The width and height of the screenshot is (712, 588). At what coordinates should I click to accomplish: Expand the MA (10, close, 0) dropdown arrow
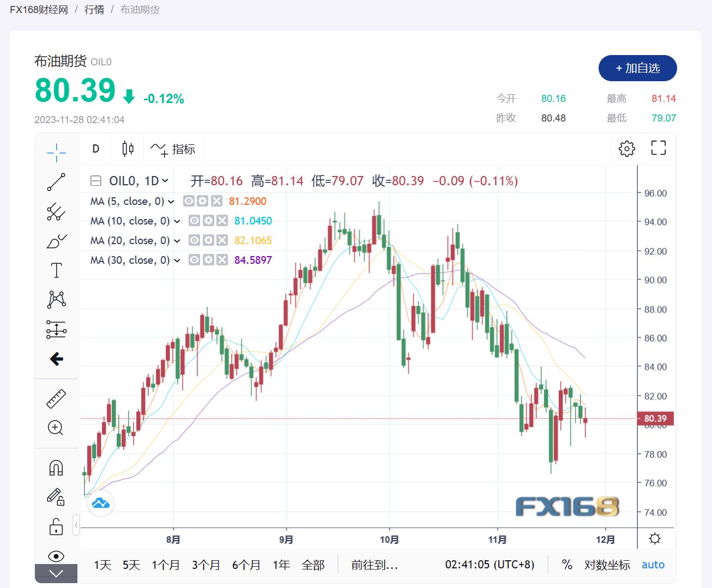tap(177, 221)
